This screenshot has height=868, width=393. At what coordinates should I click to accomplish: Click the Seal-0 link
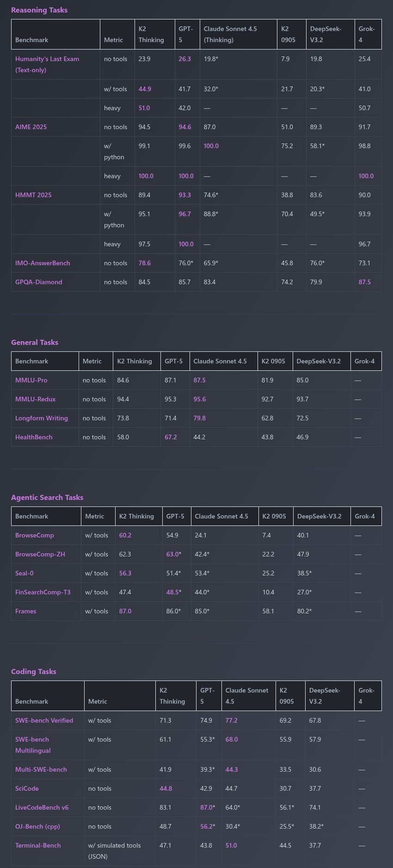(x=24, y=574)
